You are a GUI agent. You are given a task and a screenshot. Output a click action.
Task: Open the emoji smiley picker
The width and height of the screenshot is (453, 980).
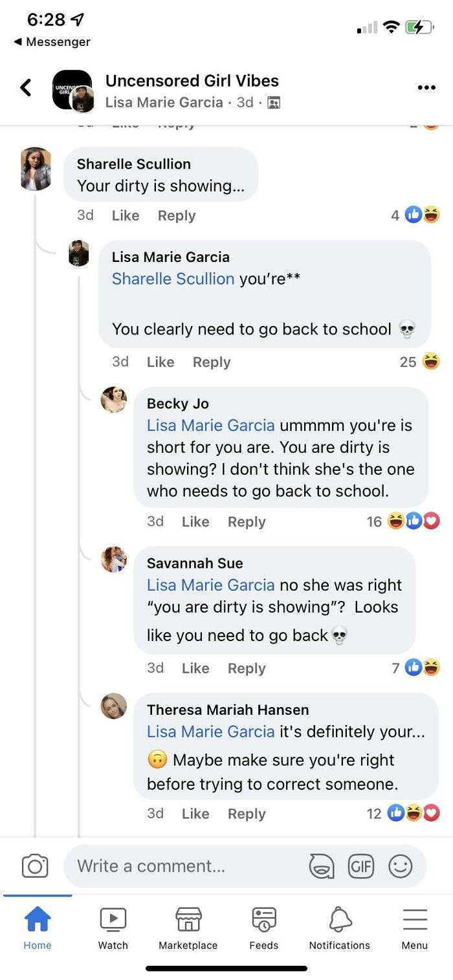tap(400, 866)
